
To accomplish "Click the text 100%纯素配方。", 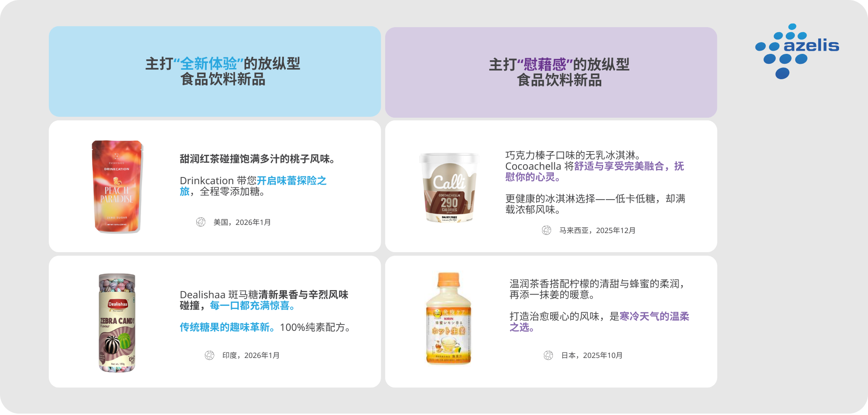I will click(316, 327).
